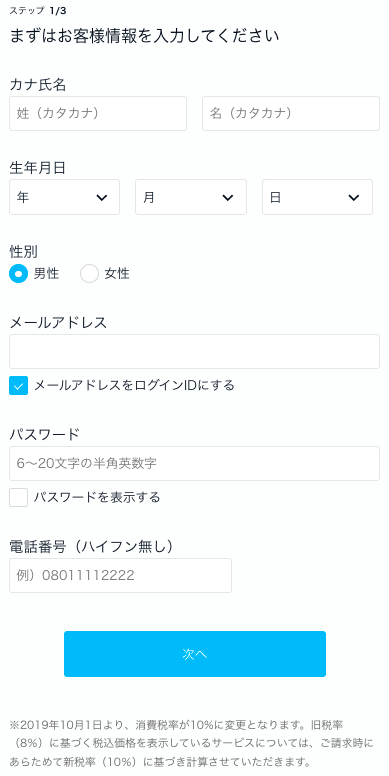Open the 月 birth month dropdown

click(x=191, y=197)
